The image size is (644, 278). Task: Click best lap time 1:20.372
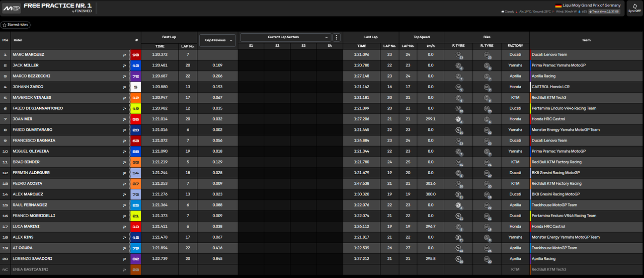click(x=159, y=54)
